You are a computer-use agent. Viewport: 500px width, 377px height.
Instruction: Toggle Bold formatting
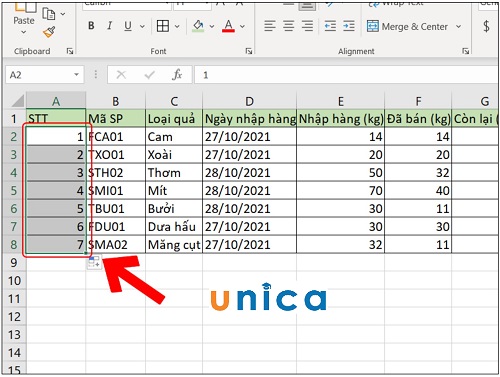[91, 26]
